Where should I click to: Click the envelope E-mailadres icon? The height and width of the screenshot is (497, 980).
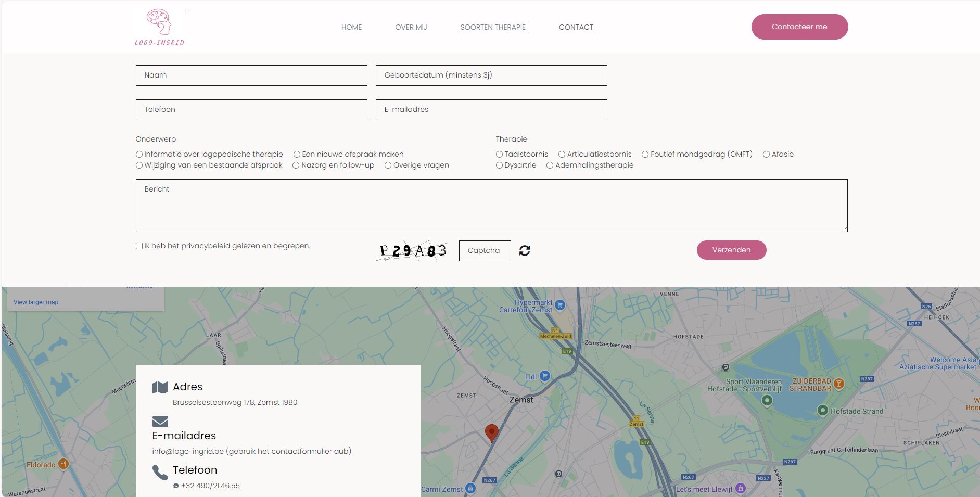pyautogui.click(x=160, y=421)
